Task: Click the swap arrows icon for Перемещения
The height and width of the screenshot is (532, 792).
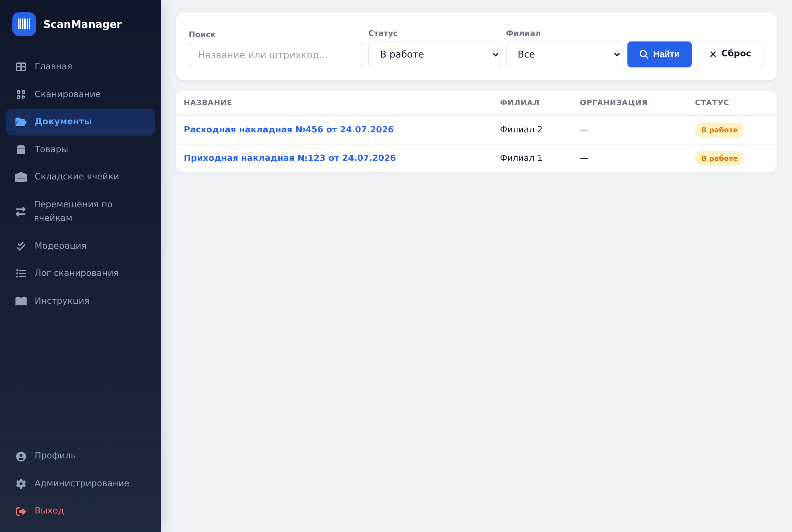Action: (x=21, y=211)
